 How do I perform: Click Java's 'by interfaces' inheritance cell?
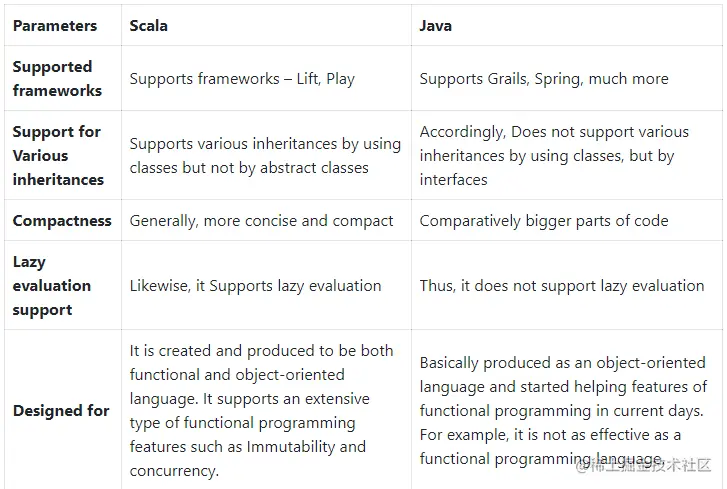tap(554, 155)
